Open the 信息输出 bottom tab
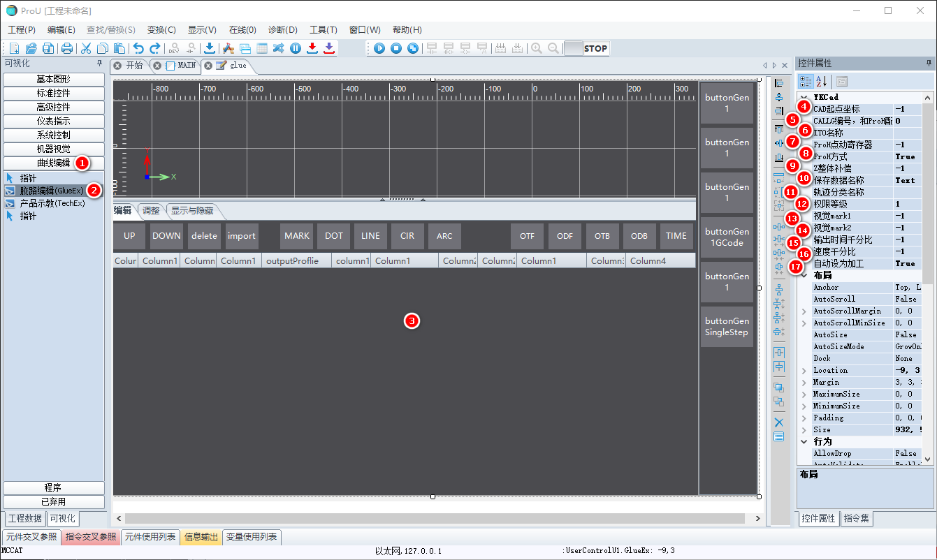Screen dimensions: 937x560 click(x=201, y=537)
